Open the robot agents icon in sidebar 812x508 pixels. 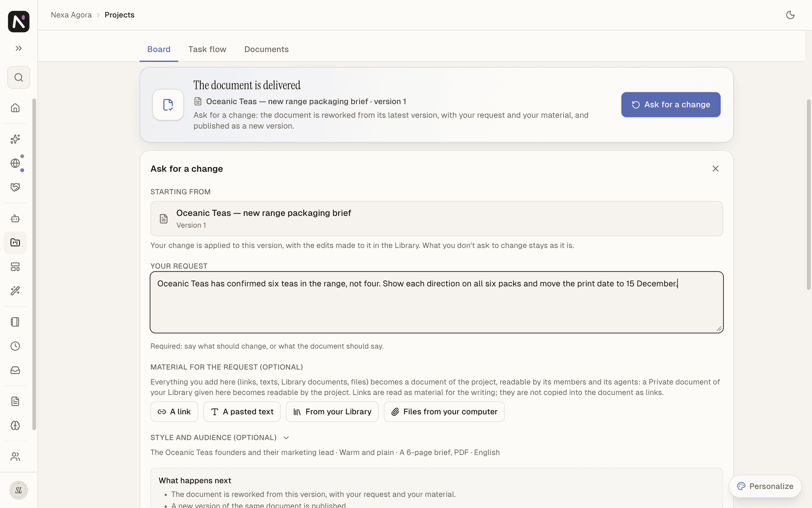pos(15,219)
